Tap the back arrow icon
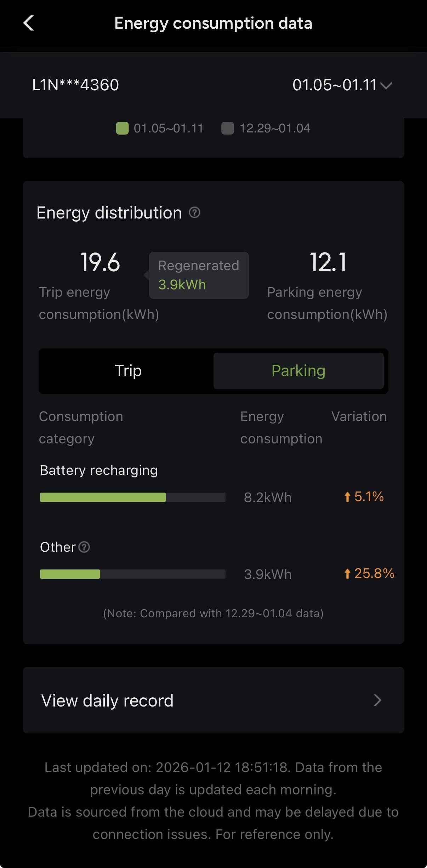Image resolution: width=427 pixels, height=868 pixels. (29, 23)
